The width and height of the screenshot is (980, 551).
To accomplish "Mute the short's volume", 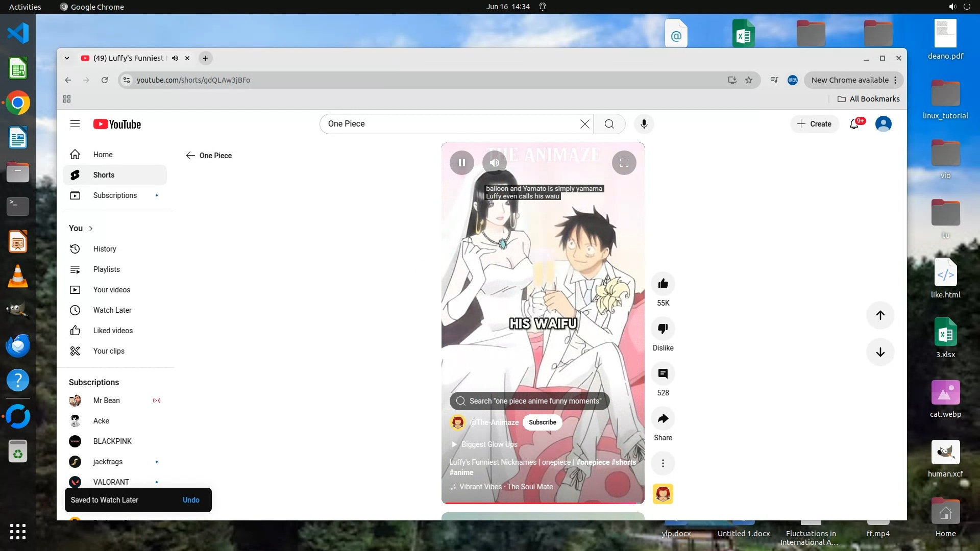I will coord(494,163).
